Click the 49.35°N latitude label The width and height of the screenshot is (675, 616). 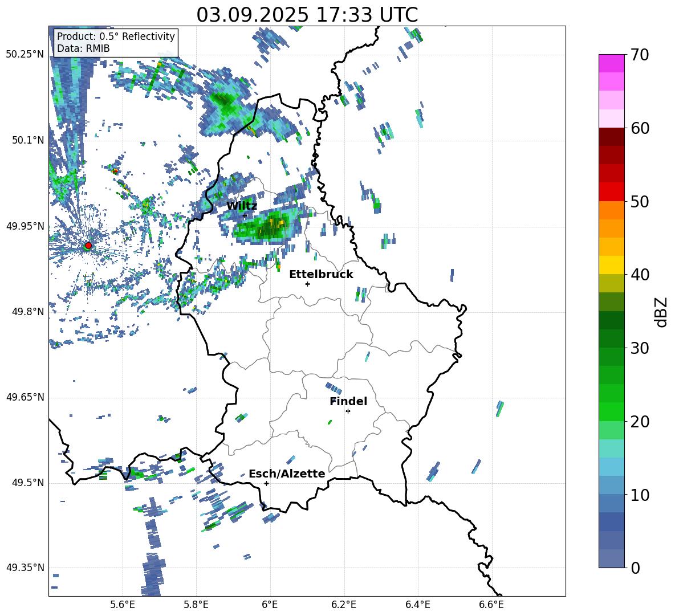tap(25, 568)
